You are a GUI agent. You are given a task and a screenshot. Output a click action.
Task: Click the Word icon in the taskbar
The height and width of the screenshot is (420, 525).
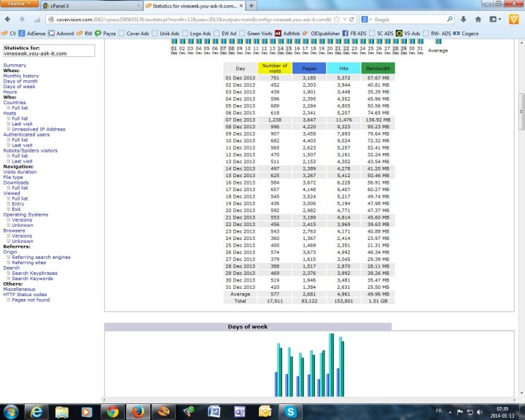215,411
